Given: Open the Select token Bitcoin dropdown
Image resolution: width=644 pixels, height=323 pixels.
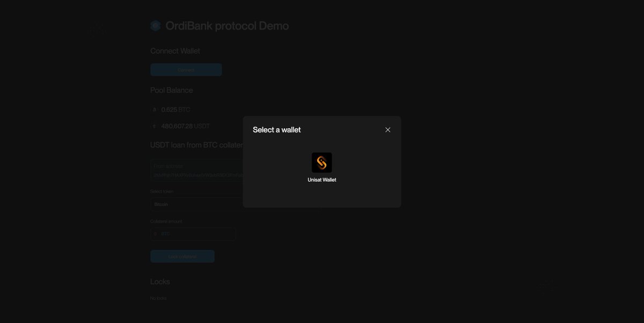Looking at the screenshot, I should click(196, 204).
